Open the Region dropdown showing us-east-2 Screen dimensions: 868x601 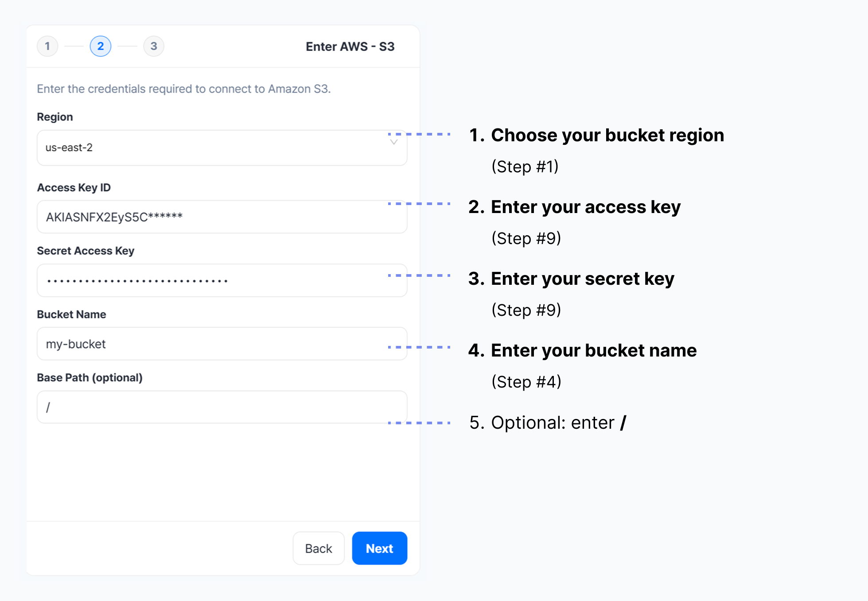[213, 148]
